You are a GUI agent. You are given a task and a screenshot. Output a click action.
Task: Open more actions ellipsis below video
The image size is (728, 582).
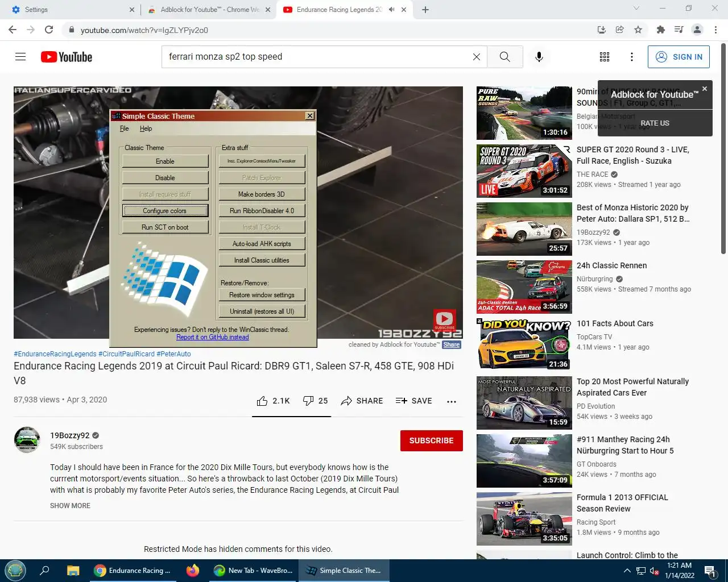pyautogui.click(x=452, y=401)
